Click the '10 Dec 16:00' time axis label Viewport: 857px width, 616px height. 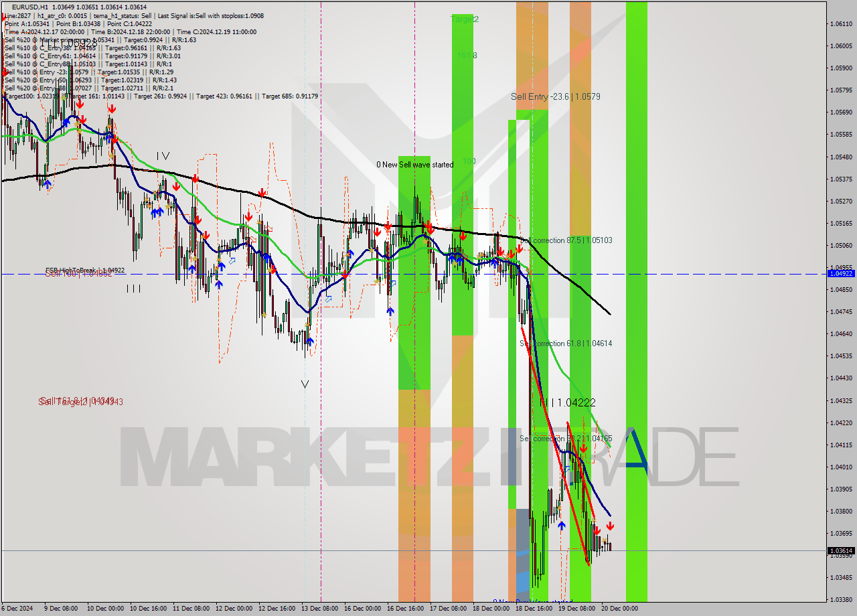(147, 609)
